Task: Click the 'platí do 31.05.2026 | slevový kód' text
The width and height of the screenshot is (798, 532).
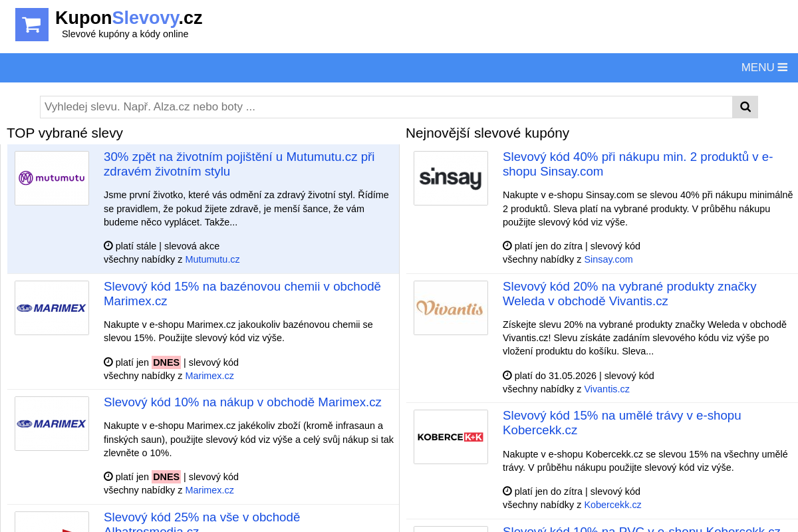Action: tap(584, 376)
